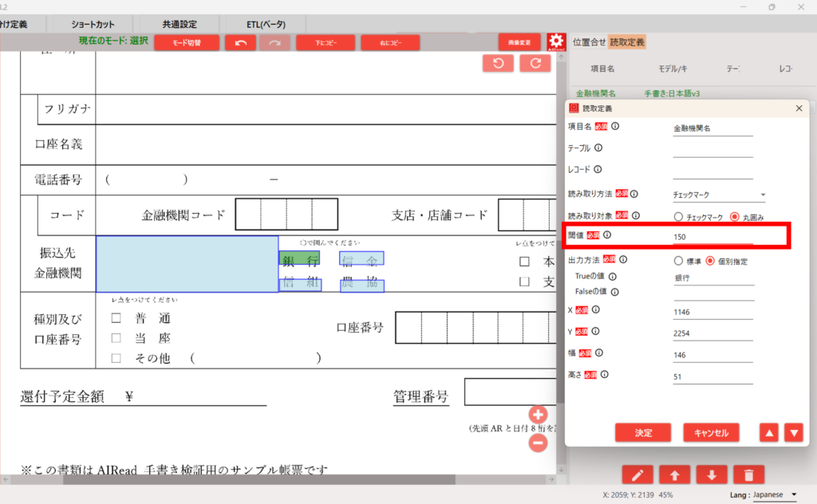The width and height of the screenshot is (817, 504).
Task: Click the 閾値 input field
Action: 712,237
